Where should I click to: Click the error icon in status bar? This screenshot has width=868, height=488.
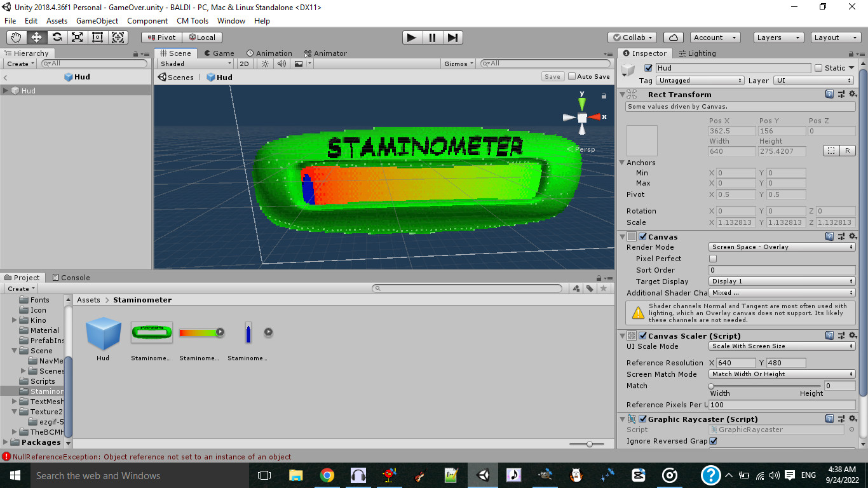6,456
